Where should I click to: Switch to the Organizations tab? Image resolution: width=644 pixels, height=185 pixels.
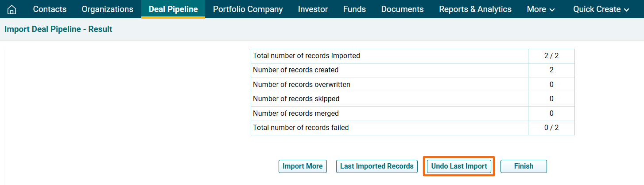[107, 9]
